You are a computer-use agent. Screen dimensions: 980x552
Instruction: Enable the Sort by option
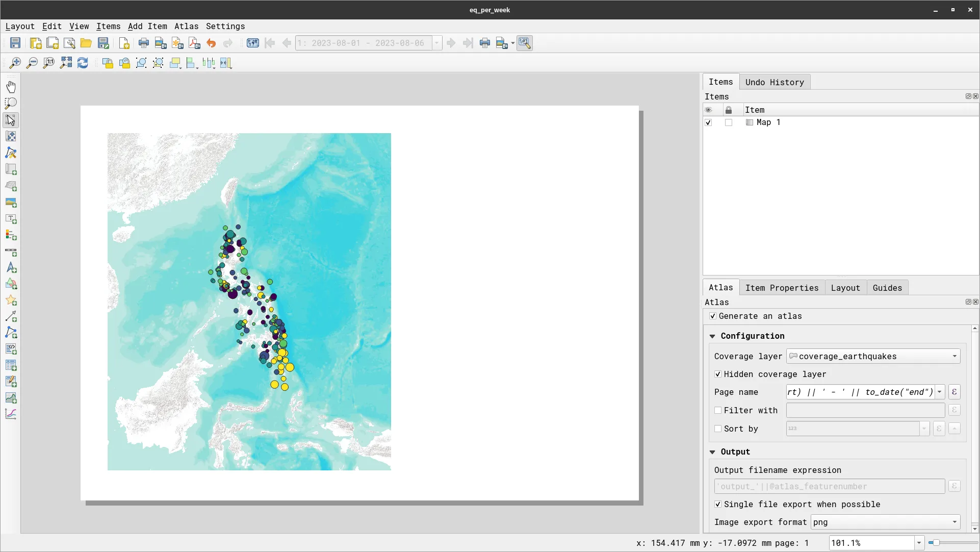tap(718, 429)
